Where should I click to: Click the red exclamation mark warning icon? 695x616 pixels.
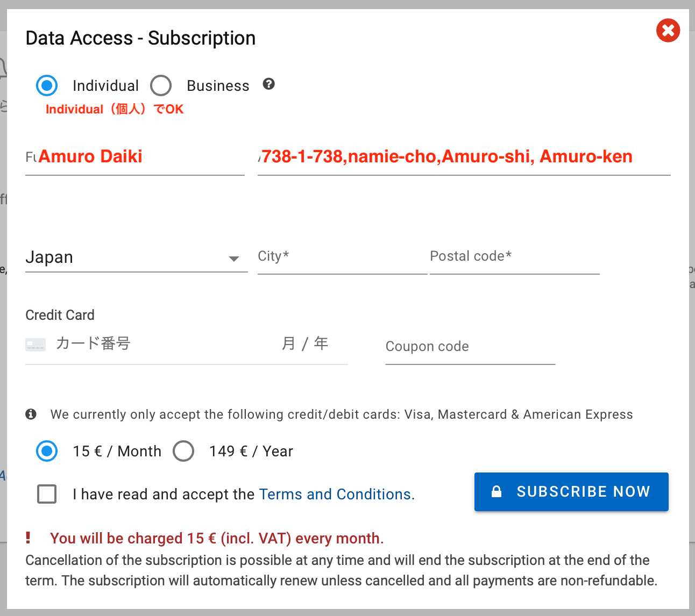click(28, 538)
